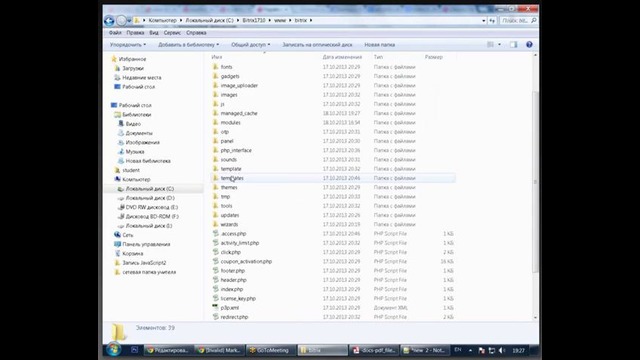Select Локальный диск (C:) in the sidebar
This screenshot has height=360, width=640.
click(150, 189)
